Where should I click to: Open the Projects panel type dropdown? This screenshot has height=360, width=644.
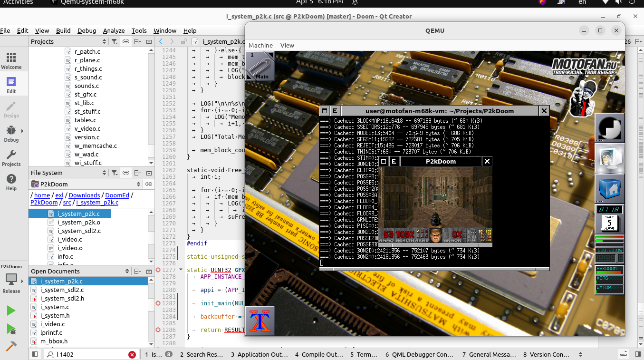pyautogui.click(x=68, y=42)
